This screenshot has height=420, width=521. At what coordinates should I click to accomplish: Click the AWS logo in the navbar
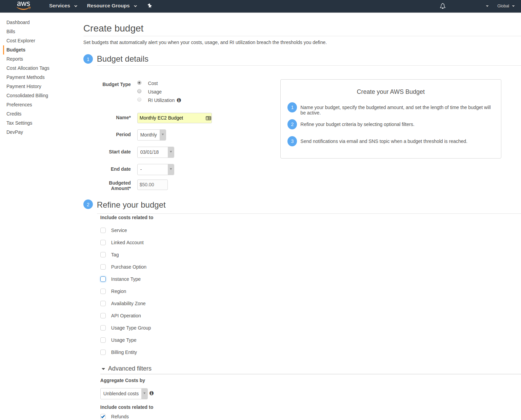[23, 6]
